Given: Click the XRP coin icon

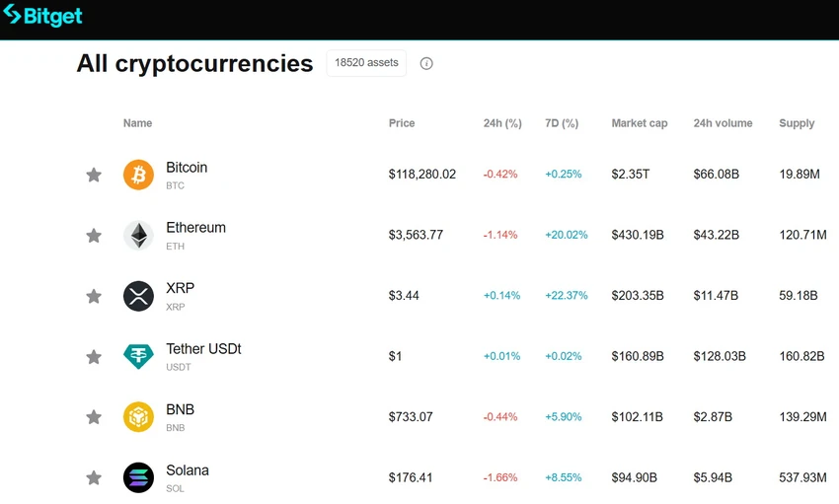Looking at the screenshot, I should 138,296.
